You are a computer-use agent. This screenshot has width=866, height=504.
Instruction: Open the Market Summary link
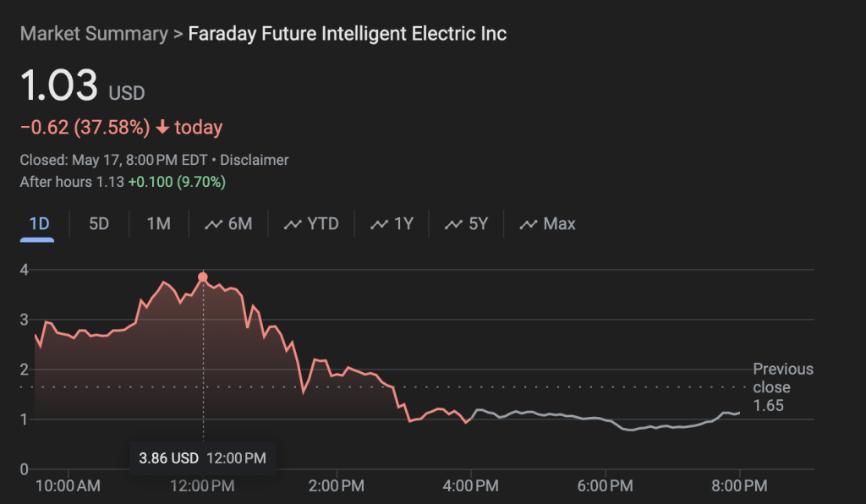[x=93, y=34]
